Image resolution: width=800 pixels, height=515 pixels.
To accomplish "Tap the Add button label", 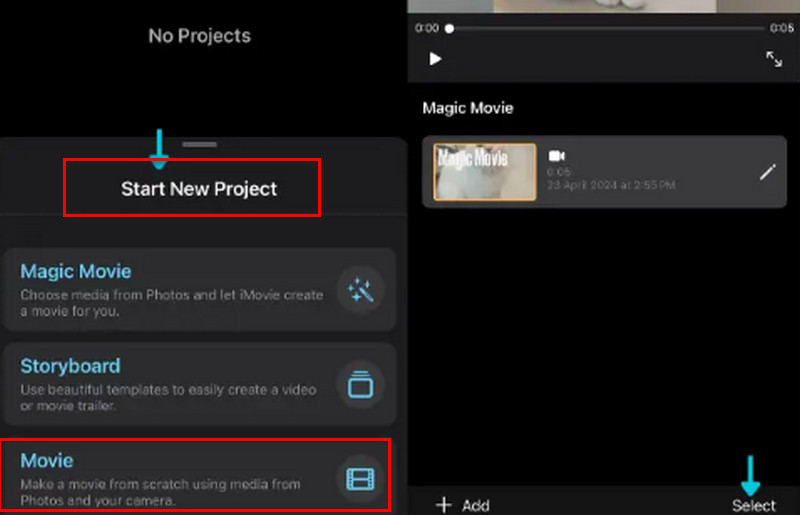I will click(x=476, y=505).
